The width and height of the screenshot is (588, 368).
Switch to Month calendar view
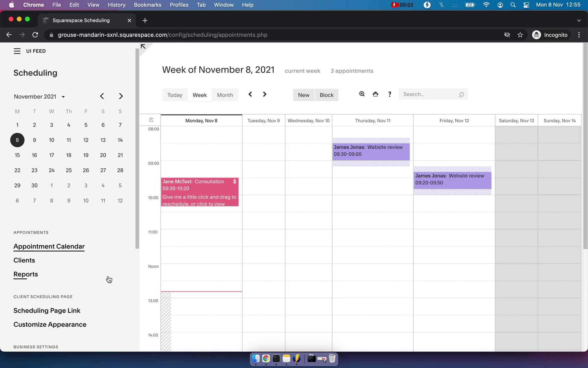coord(224,94)
